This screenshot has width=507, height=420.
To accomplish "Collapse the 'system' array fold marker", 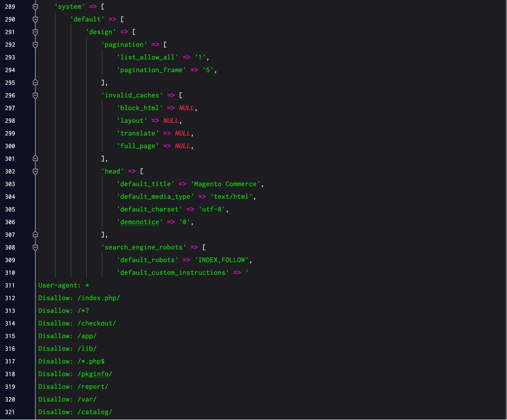I will tap(35, 7).
